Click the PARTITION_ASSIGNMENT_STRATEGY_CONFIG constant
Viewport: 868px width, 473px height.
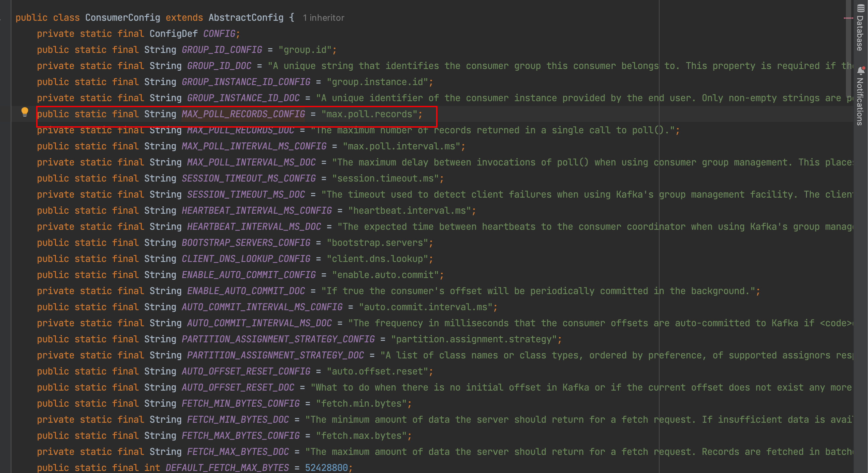pyautogui.click(x=278, y=339)
